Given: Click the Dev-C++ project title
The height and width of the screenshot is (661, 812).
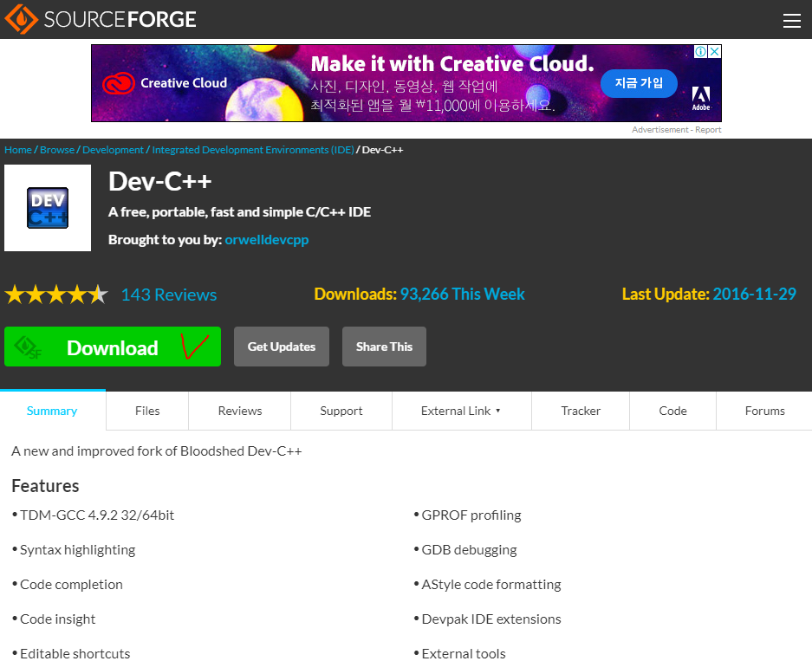Looking at the screenshot, I should point(160,182).
